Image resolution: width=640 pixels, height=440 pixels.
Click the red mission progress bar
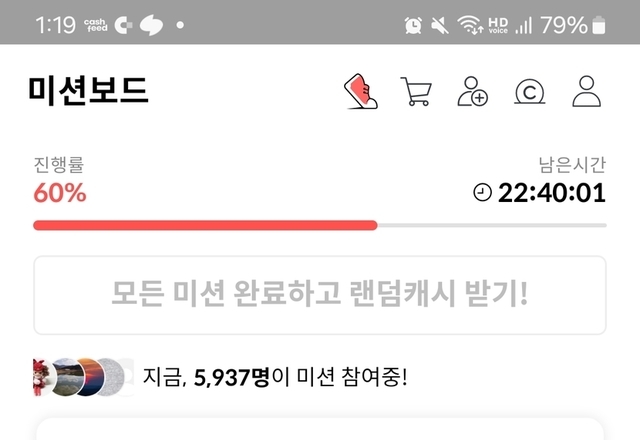click(205, 225)
